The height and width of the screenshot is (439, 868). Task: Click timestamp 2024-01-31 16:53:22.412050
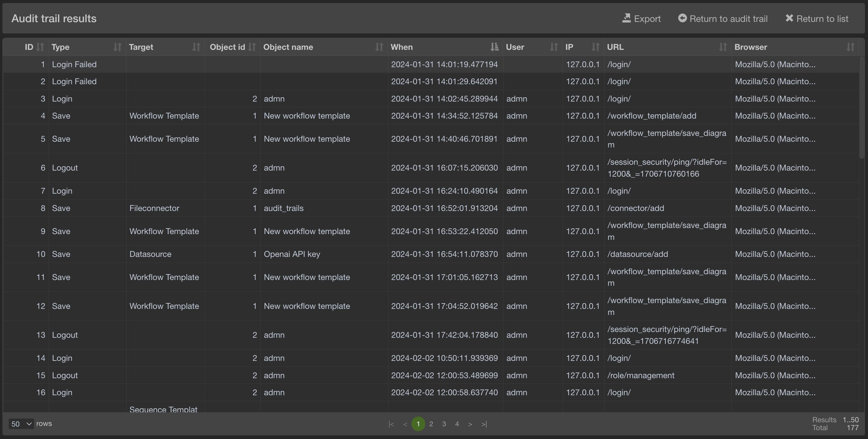click(444, 231)
